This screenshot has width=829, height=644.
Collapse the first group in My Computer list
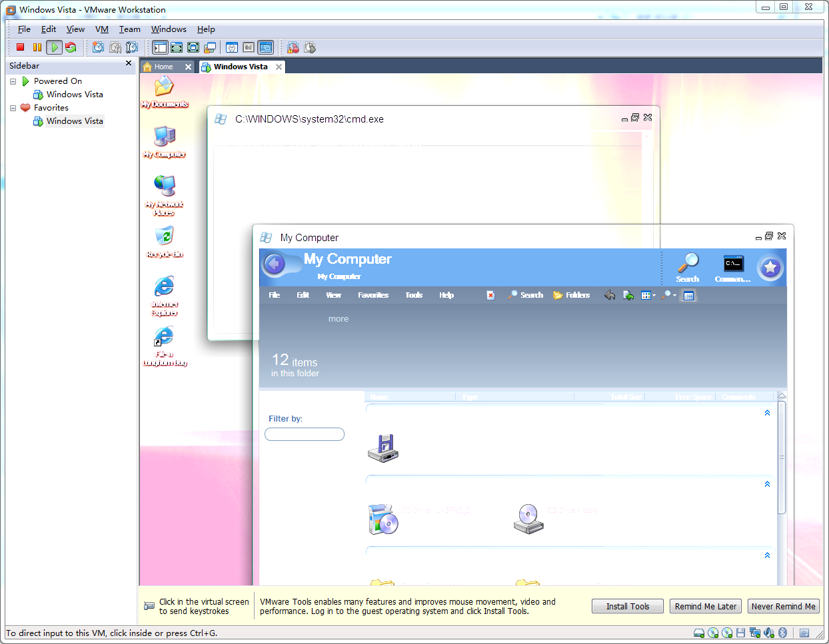click(x=767, y=413)
